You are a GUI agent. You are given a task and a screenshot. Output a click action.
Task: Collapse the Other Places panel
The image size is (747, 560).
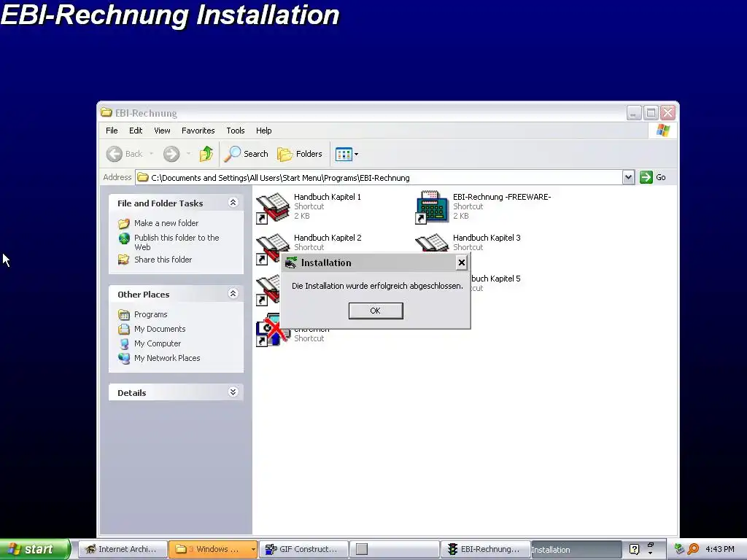[233, 294]
